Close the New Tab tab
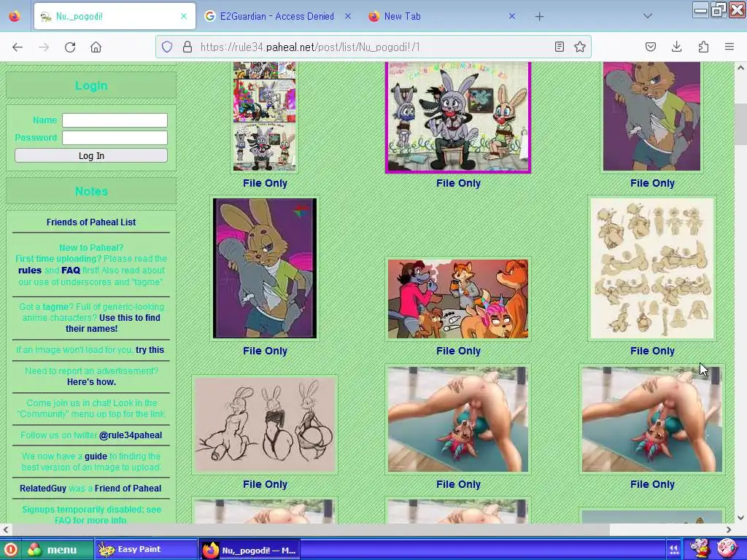This screenshot has width=747, height=560. (x=511, y=16)
